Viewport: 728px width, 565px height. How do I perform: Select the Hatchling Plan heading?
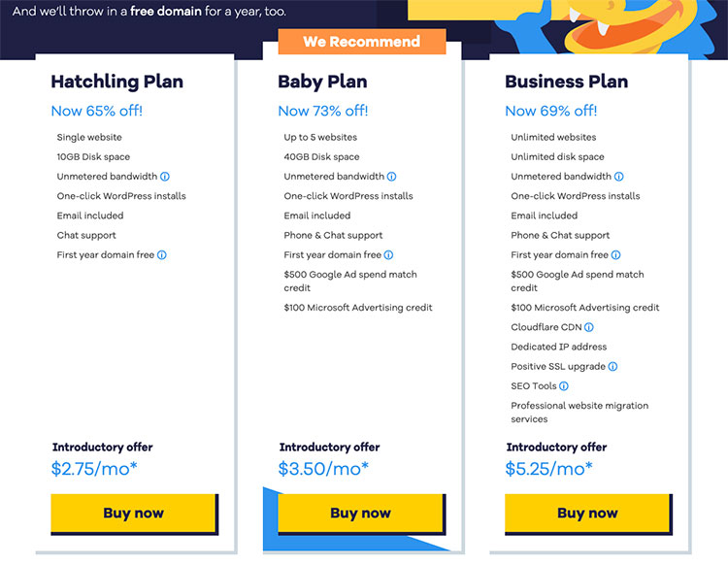pyautogui.click(x=116, y=82)
